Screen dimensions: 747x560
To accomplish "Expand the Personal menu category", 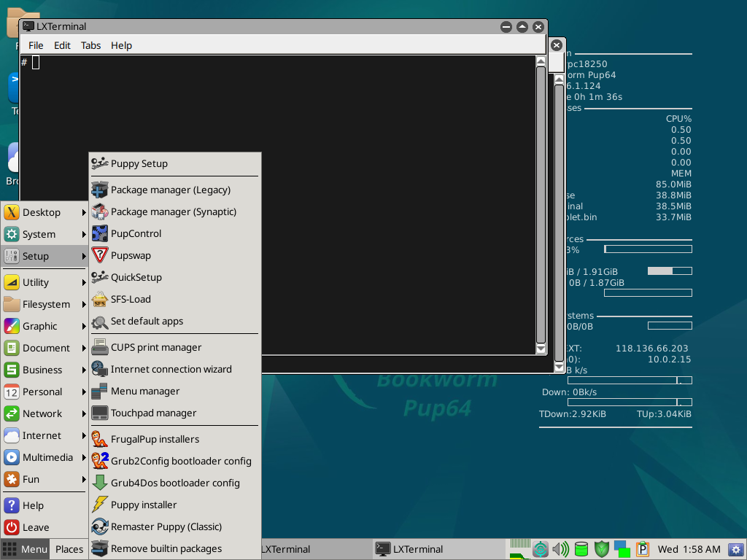I will (x=44, y=392).
